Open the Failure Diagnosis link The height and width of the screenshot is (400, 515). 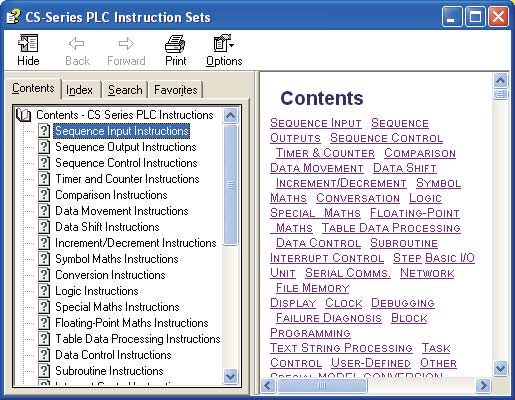[329, 318]
